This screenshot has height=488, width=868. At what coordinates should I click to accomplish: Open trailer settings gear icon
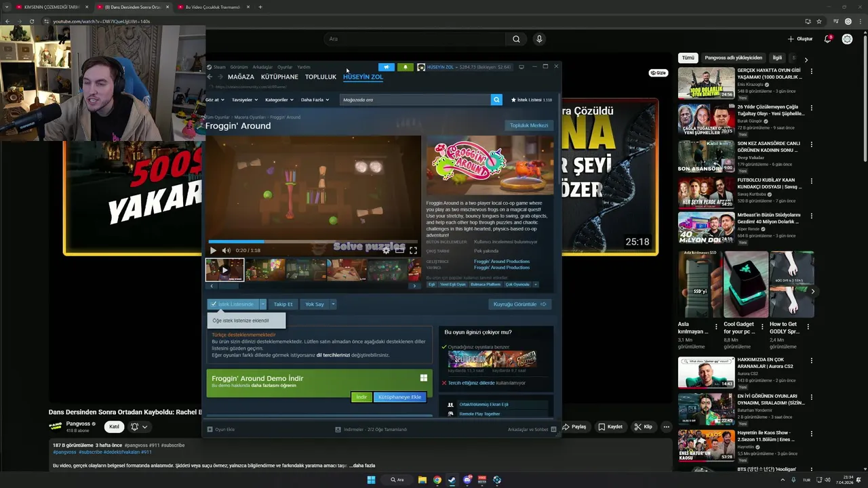(386, 250)
